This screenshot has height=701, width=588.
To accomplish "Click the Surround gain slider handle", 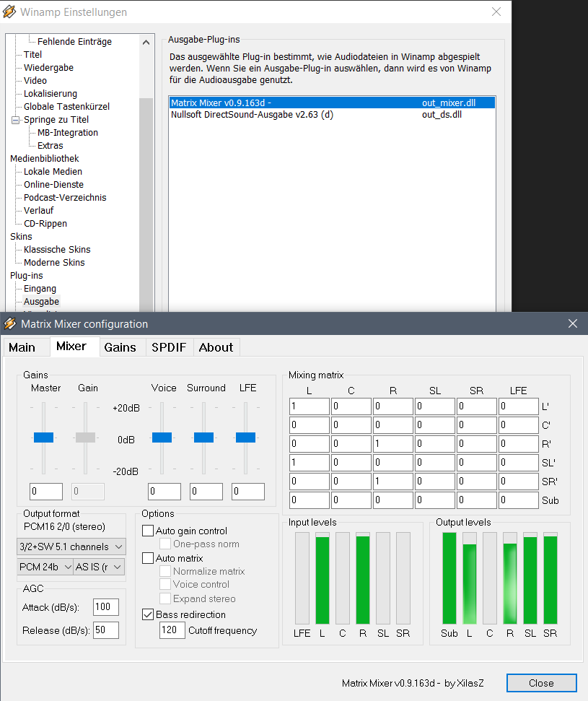I will [203, 437].
